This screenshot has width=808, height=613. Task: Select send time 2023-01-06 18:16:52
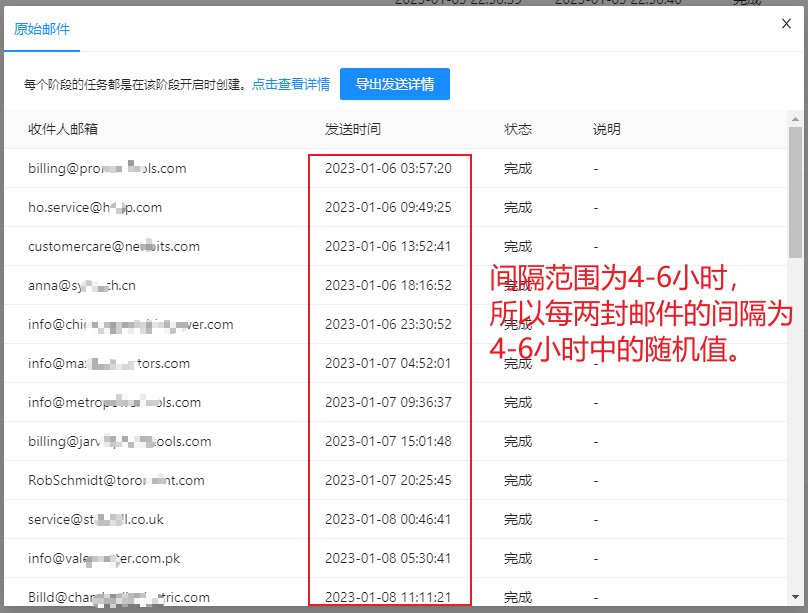click(388, 285)
